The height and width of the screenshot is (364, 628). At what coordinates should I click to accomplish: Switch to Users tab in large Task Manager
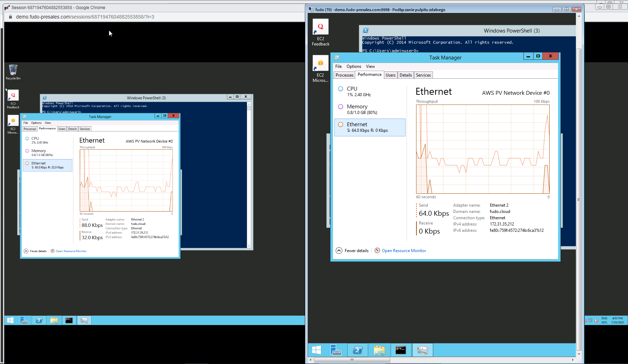(x=391, y=75)
